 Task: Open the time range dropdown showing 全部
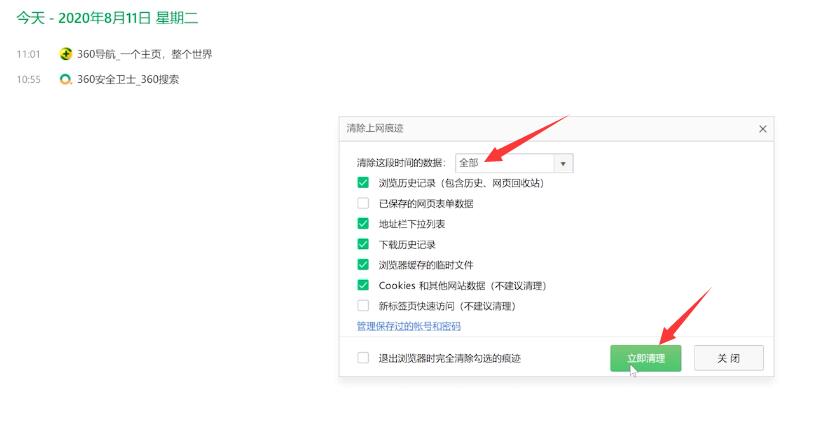pyautogui.click(x=514, y=163)
